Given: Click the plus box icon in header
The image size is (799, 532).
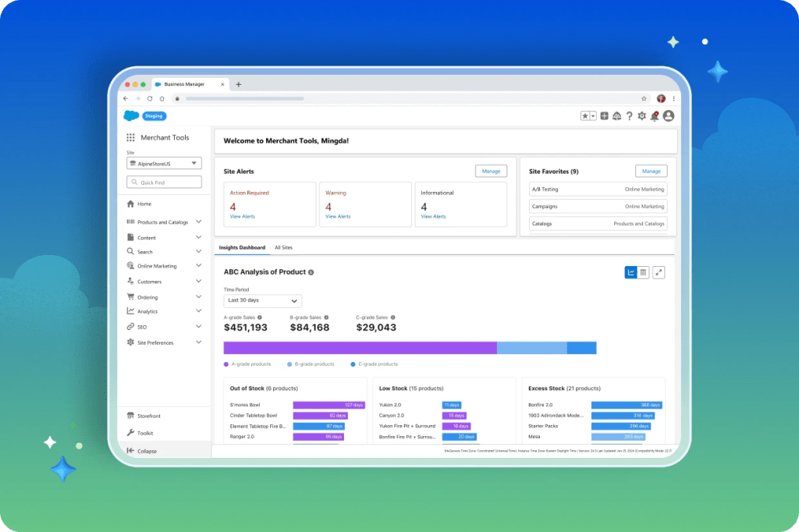Looking at the screenshot, I should 605,116.
